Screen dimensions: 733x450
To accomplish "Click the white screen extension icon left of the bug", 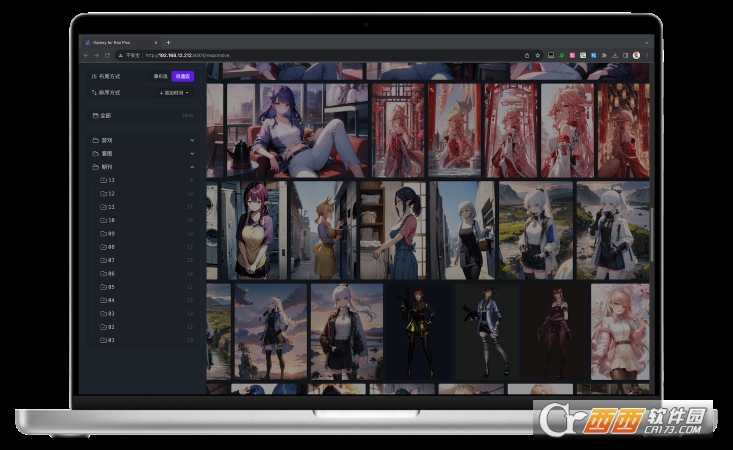I will coord(551,55).
